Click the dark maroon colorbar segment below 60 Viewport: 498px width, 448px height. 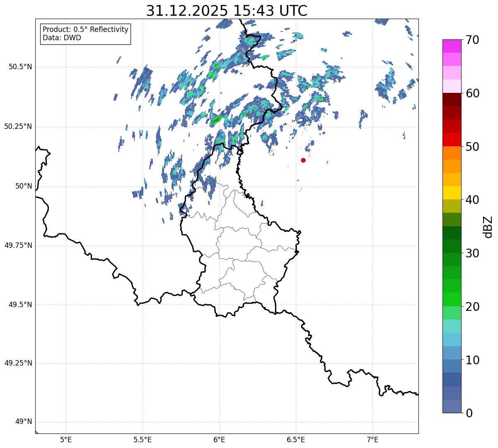452,99
